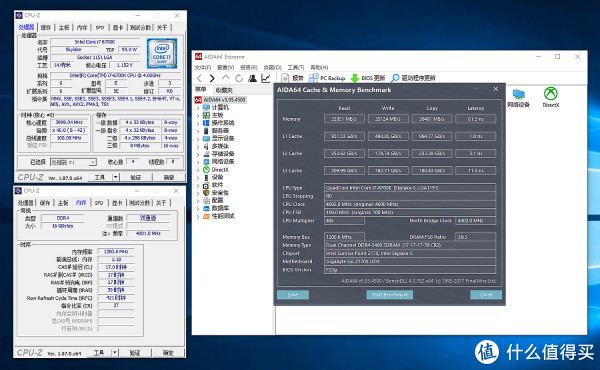Click 验证 button in upper CPU-Z window
Viewport: 600px width, 370px height.
tap(136, 177)
